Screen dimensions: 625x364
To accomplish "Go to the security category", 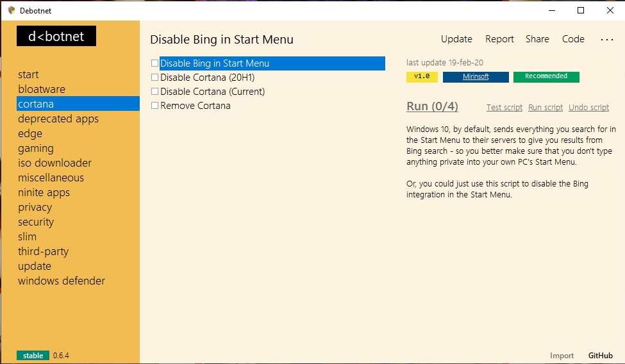I will [36, 222].
